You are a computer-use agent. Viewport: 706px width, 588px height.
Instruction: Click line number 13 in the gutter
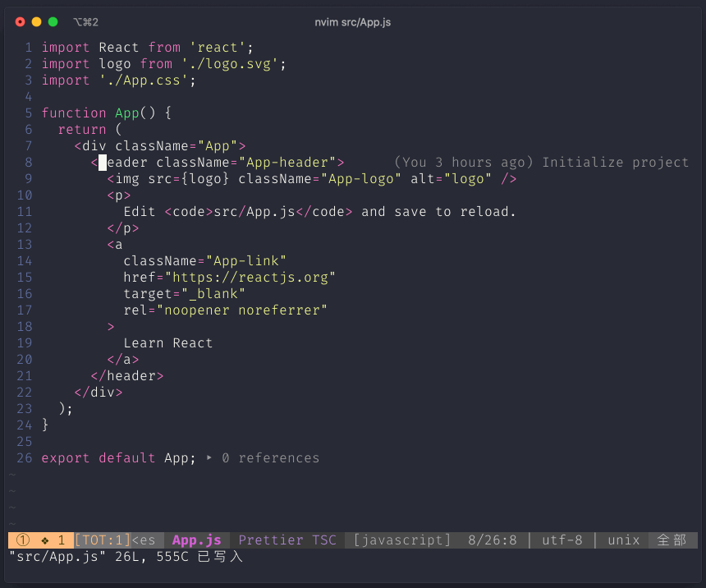pos(25,245)
